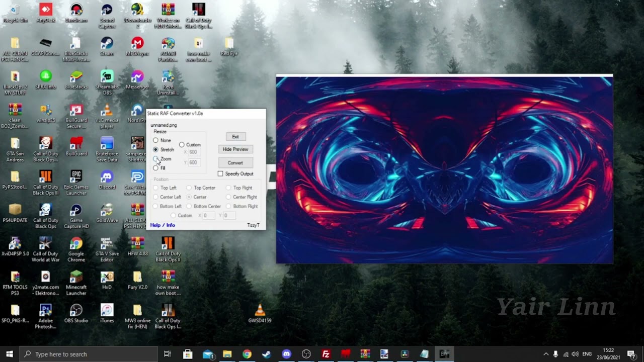Open the Bruteforce Save Data icon
This screenshot has width=644, height=362.
[x=107, y=149]
